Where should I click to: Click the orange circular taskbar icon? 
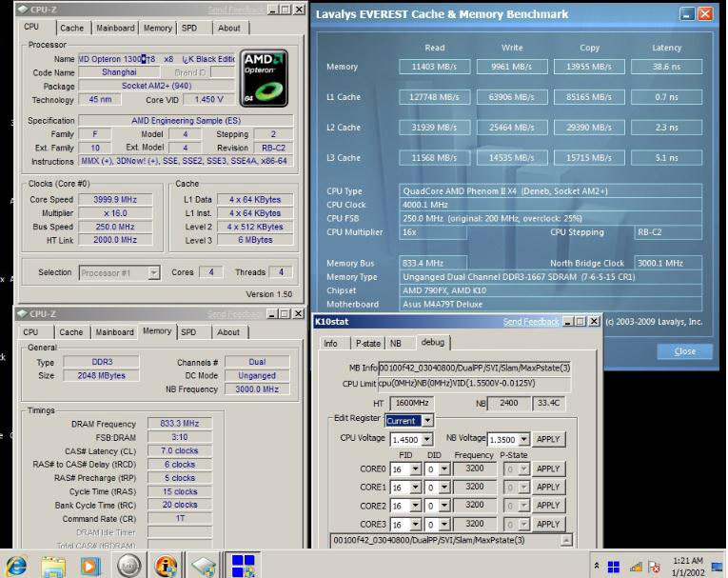[x=167, y=565]
